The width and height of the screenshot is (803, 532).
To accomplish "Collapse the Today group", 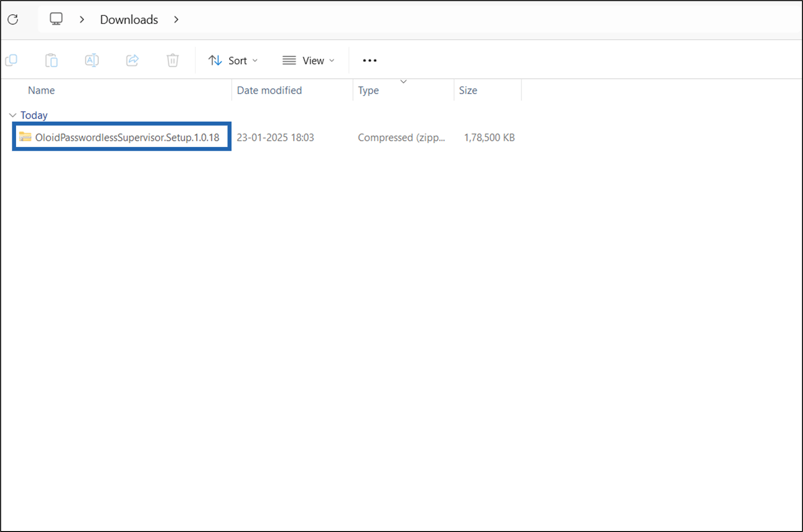I will [13, 115].
